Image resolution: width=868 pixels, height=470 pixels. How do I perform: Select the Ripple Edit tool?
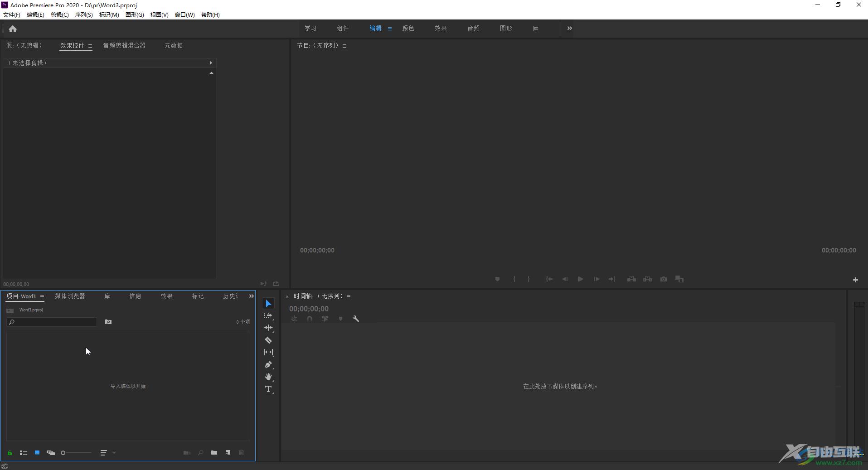(x=268, y=328)
